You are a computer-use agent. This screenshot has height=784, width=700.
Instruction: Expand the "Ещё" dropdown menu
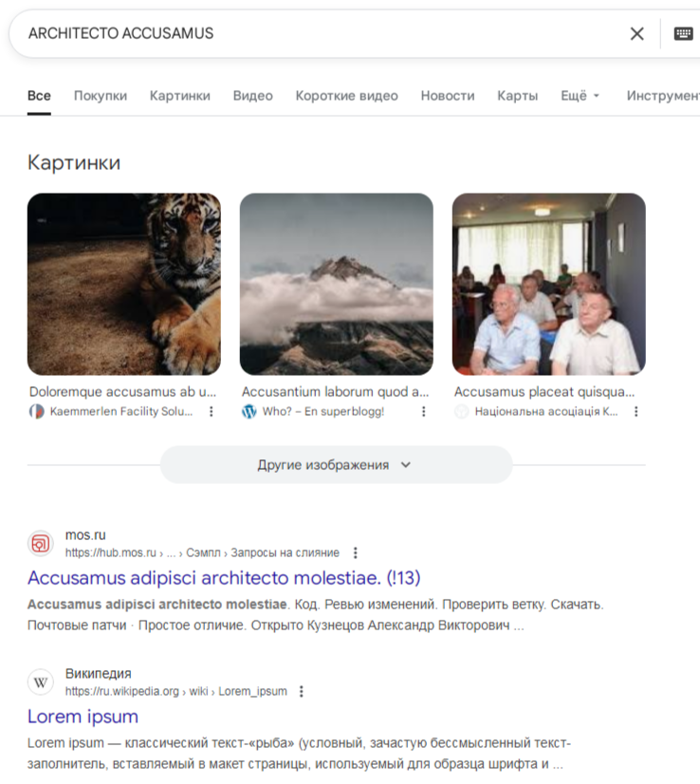click(x=580, y=96)
